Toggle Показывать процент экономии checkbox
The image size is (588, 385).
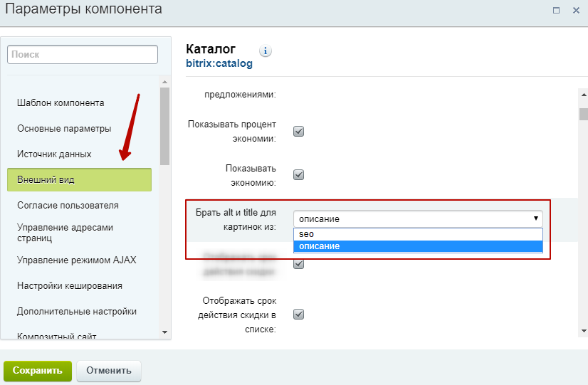point(299,131)
